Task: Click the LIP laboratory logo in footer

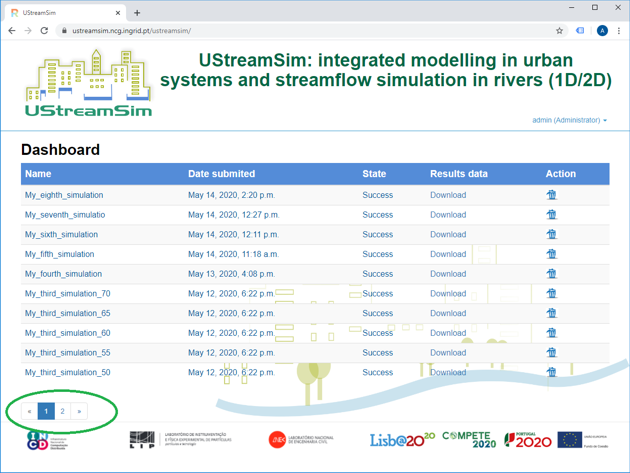Action: pyautogui.click(x=180, y=440)
